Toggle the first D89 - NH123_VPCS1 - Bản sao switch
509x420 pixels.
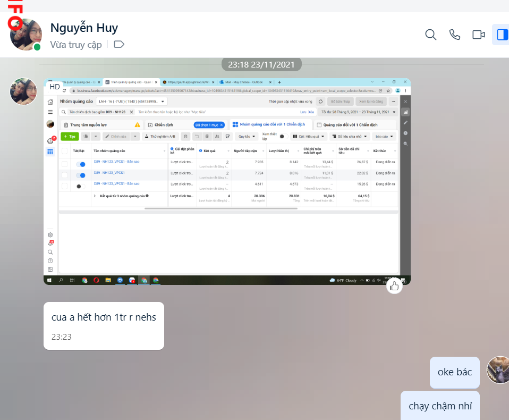point(81,164)
